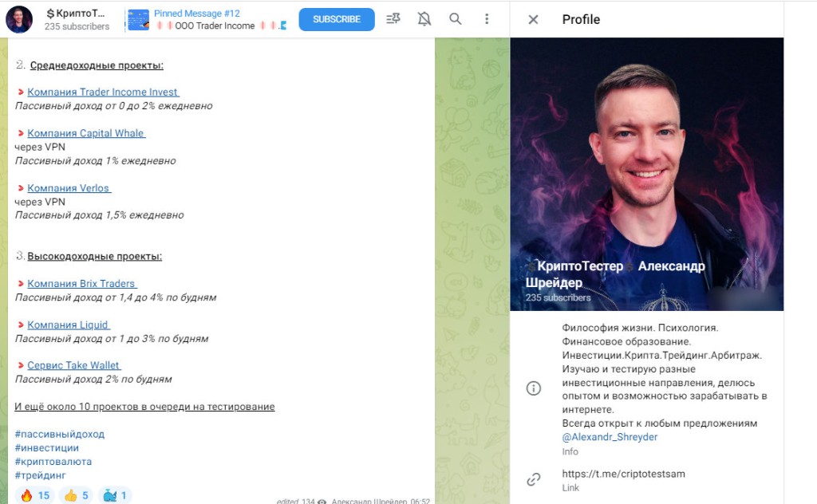
Task: Close the Profile panel with X
Action: (x=534, y=20)
